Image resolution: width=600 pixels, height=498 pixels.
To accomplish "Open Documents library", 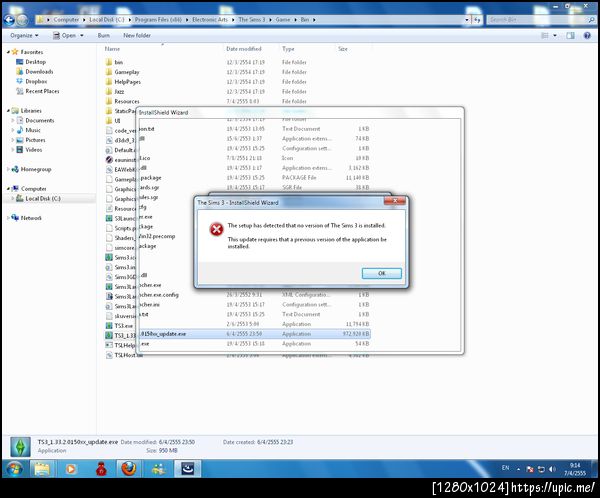I will pyautogui.click(x=39, y=120).
